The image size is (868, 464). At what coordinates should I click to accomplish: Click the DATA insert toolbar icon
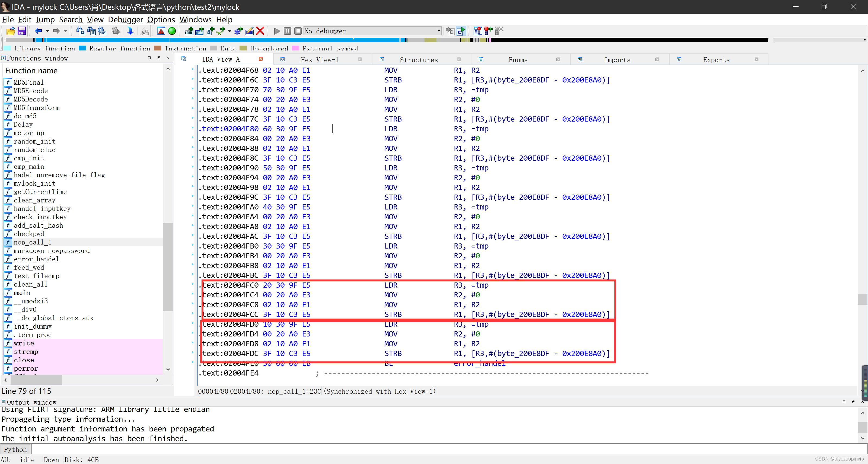coord(199,31)
